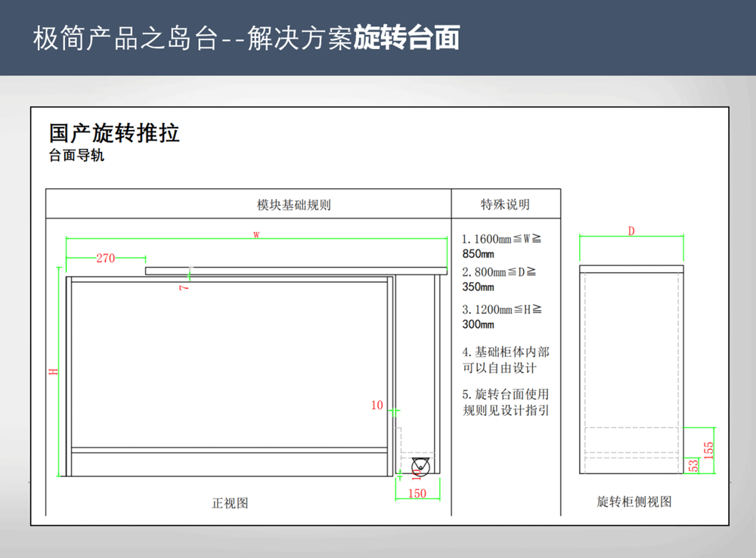Click note 4 基础柜体内部可以自由设计

pyautogui.click(x=505, y=360)
